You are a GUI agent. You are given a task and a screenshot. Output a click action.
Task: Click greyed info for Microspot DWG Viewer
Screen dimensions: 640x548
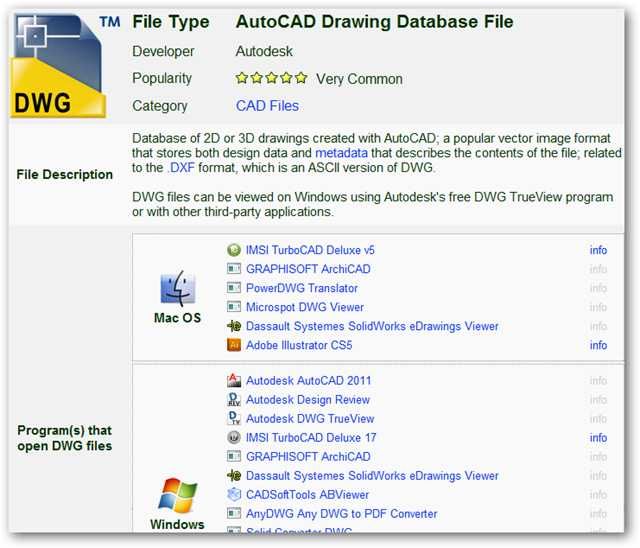coord(598,307)
